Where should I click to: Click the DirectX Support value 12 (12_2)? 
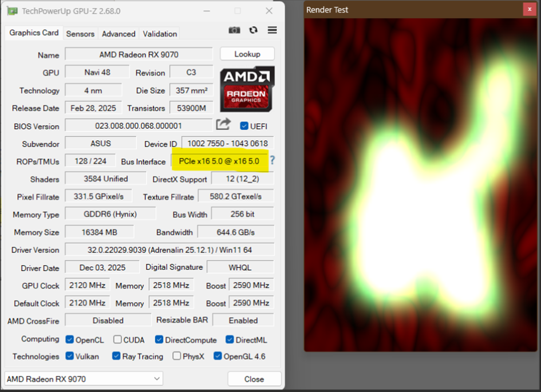click(x=243, y=179)
